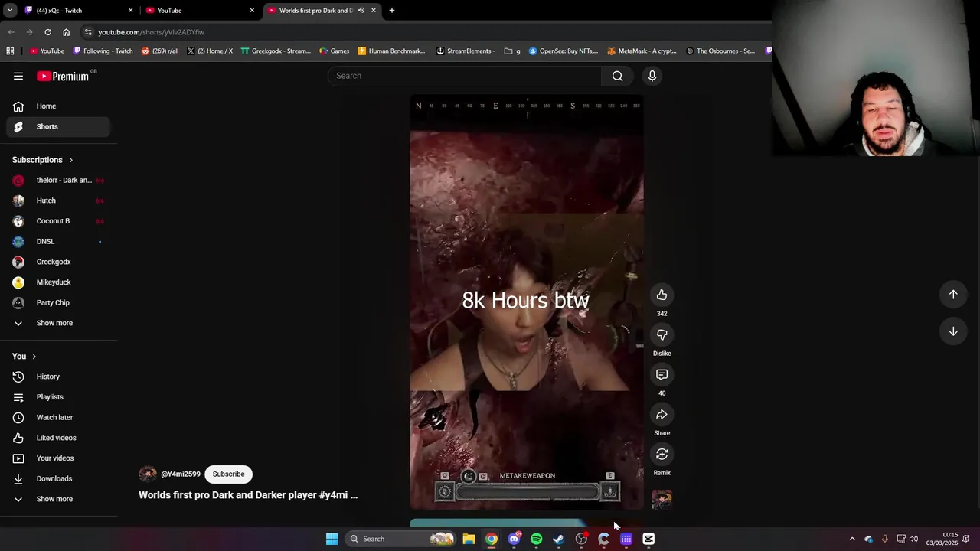Focus the YouTube Search field
Screen dimensions: 980x551
pos(465,76)
